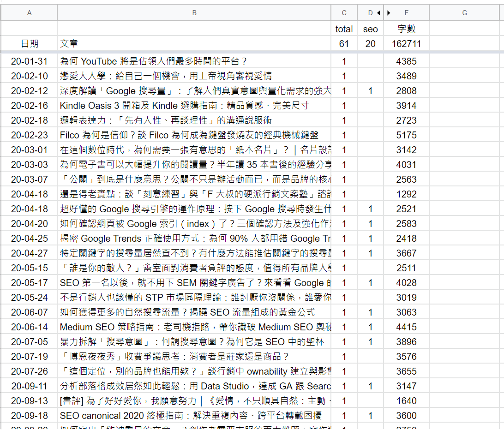
Task: Click the Kindle Oasis 3 article title
Action: 185,106
